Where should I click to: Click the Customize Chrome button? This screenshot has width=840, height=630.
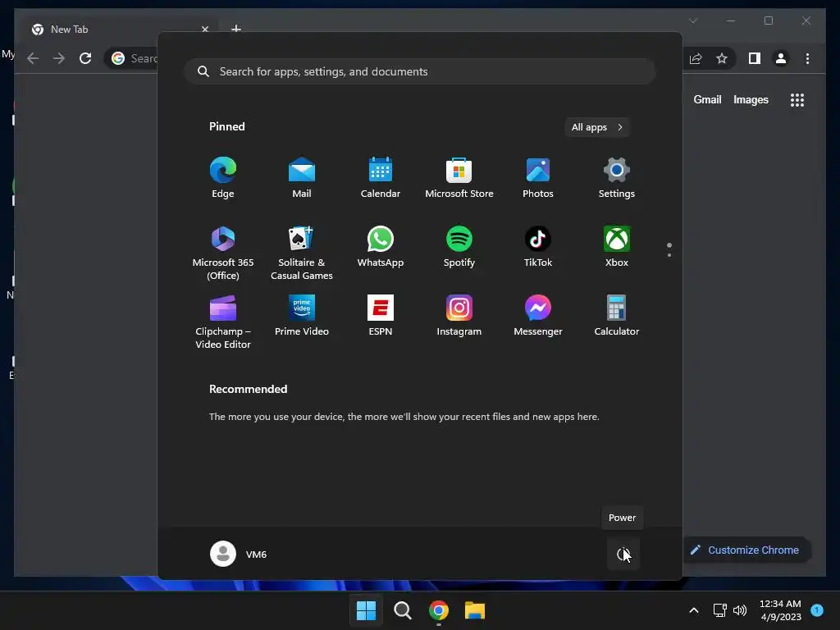[x=746, y=550]
